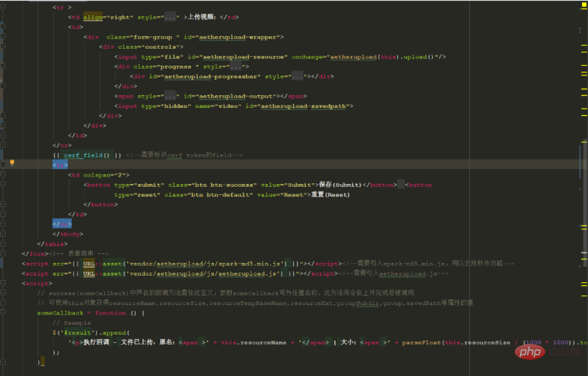588x376 pixels.
Task: Place cursor on the $('#result') selector
Action: [x=70, y=332]
